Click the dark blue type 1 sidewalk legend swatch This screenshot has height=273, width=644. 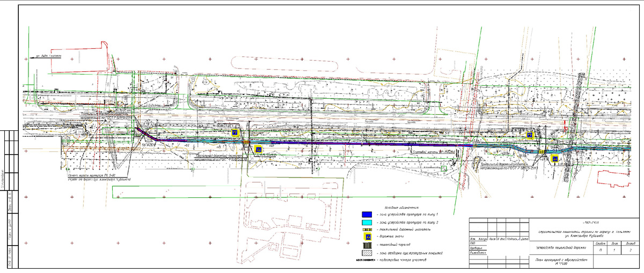pos(367,214)
